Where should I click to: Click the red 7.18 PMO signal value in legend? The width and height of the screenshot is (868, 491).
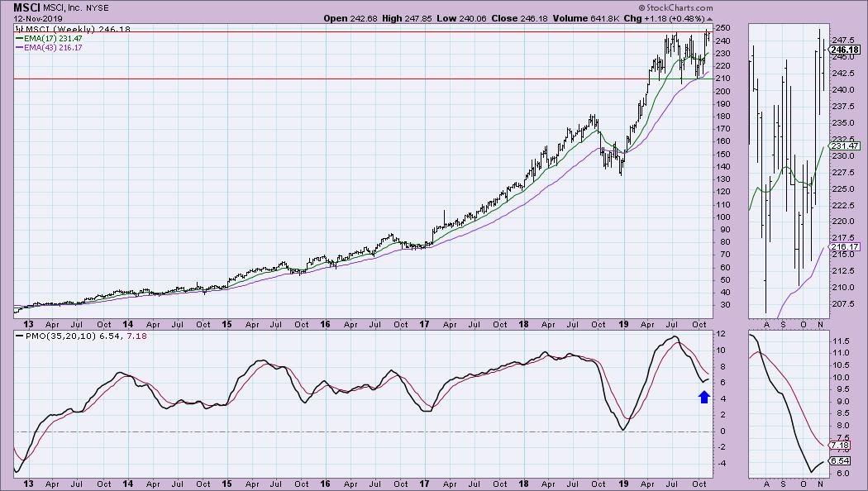click(x=137, y=336)
